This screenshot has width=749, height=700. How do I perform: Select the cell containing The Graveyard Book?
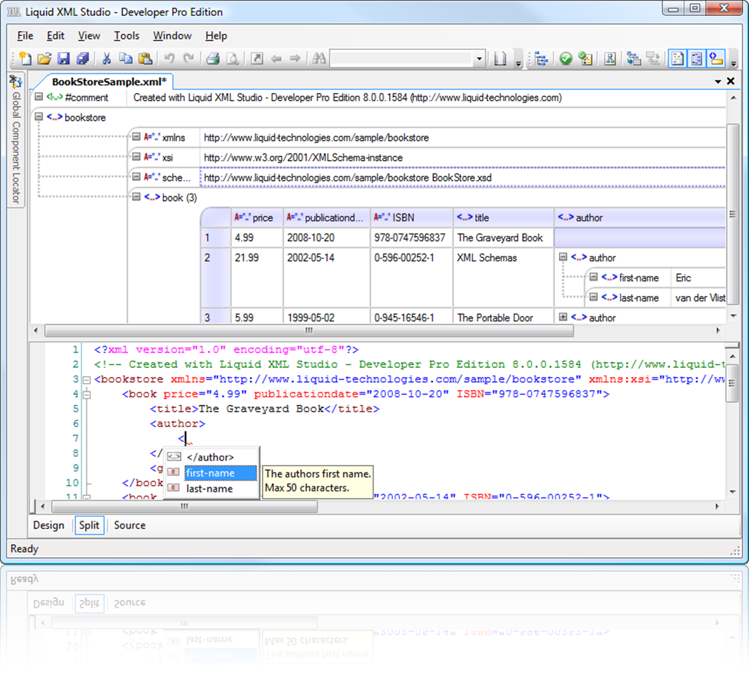[503, 238]
